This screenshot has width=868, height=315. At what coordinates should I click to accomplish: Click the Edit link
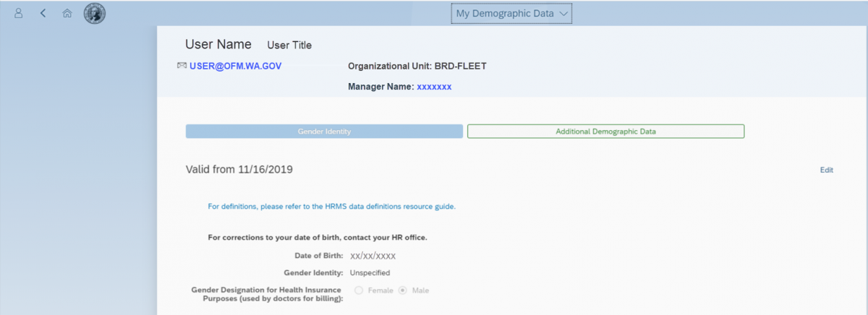click(x=826, y=170)
